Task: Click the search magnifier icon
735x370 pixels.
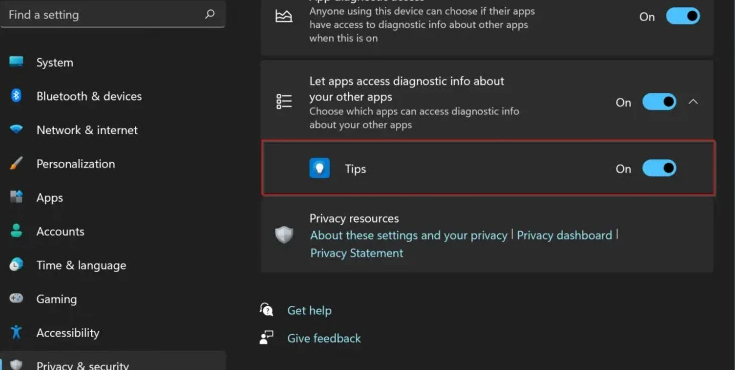Action: tap(210, 14)
